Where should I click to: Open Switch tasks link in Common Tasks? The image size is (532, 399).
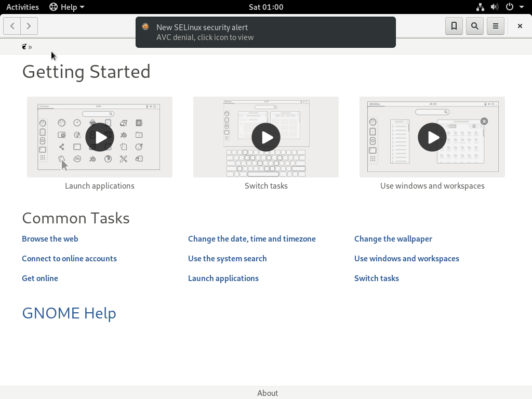coord(377,278)
